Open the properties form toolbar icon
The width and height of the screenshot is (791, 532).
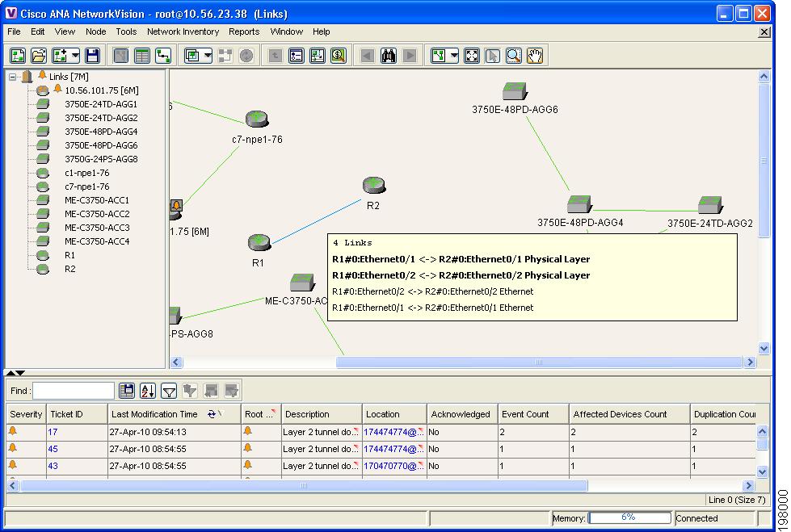297,56
